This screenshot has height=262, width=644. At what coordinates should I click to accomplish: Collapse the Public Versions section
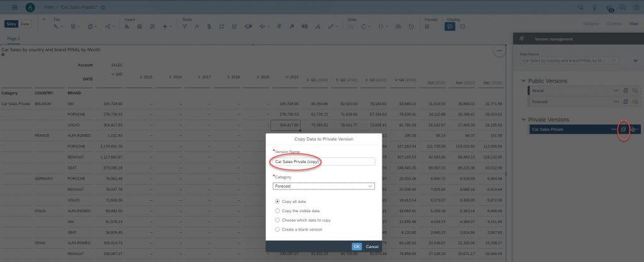pos(523,81)
